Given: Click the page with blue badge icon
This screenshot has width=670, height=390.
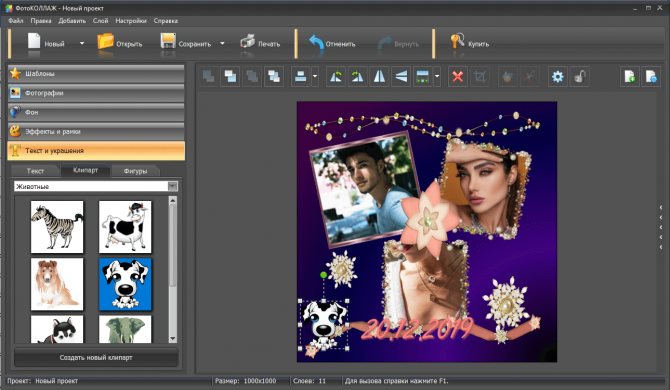Looking at the screenshot, I should (x=651, y=76).
